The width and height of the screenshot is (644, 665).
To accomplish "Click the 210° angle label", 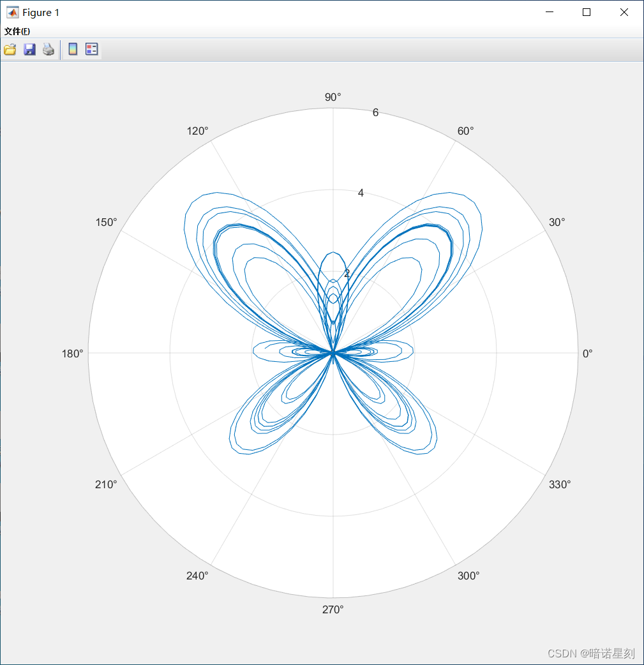I will click(x=106, y=485).
